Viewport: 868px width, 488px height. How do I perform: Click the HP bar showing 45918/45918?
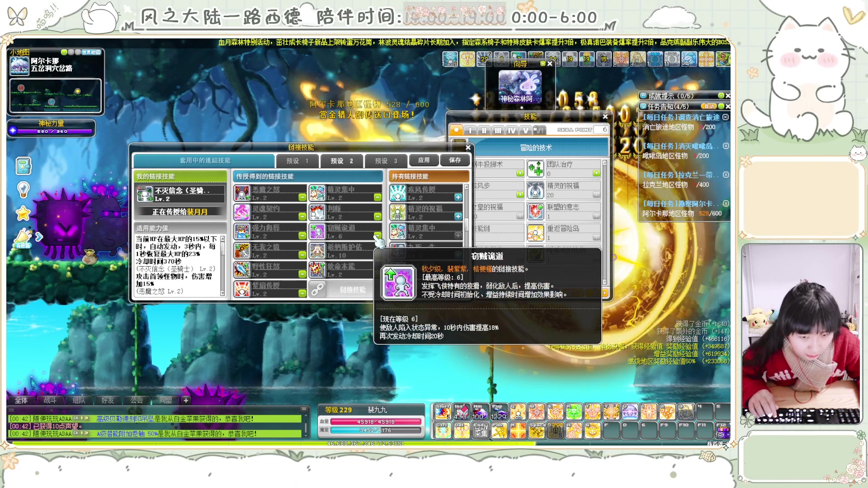click(x=376, y=422)
